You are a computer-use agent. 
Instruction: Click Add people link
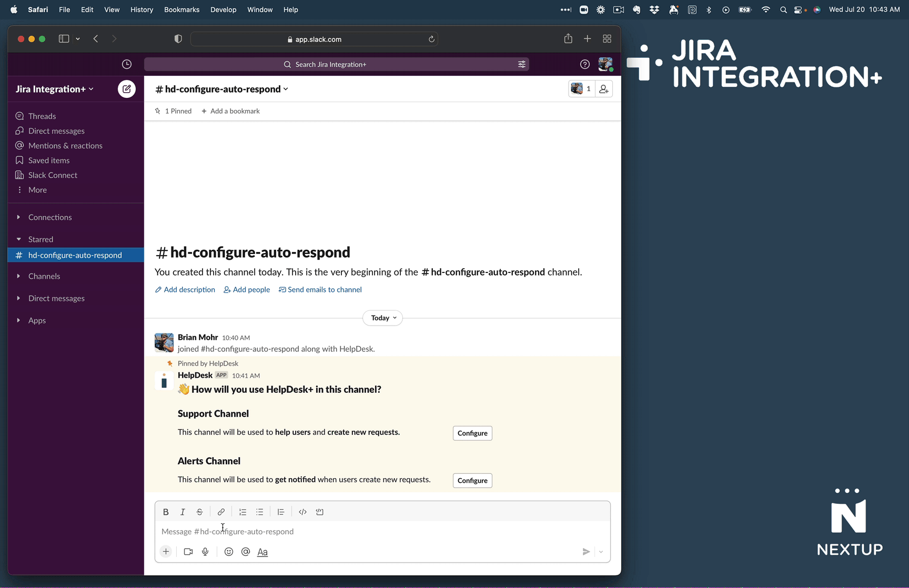pyautogui.click(x=247, y=290)
